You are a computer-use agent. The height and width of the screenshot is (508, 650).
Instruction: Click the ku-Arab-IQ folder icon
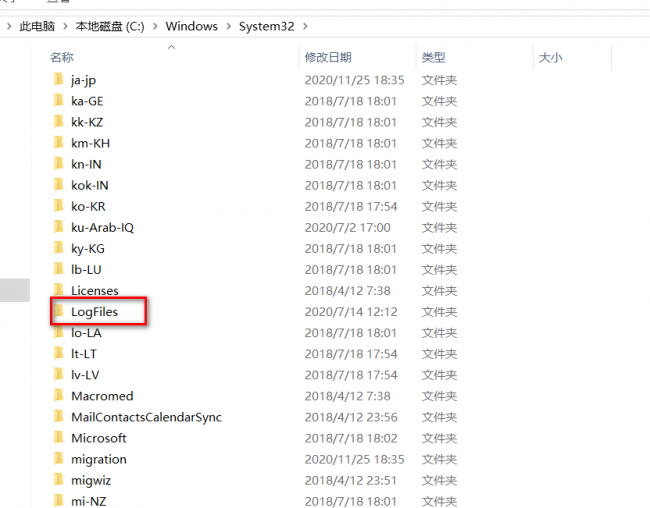tap(59, 227)
